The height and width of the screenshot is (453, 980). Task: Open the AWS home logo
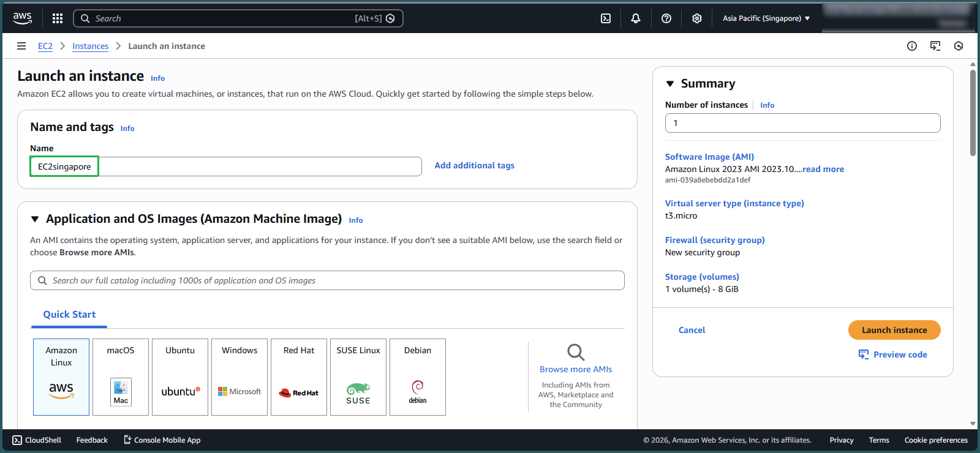pyautogui.click(x=23, y=18)
